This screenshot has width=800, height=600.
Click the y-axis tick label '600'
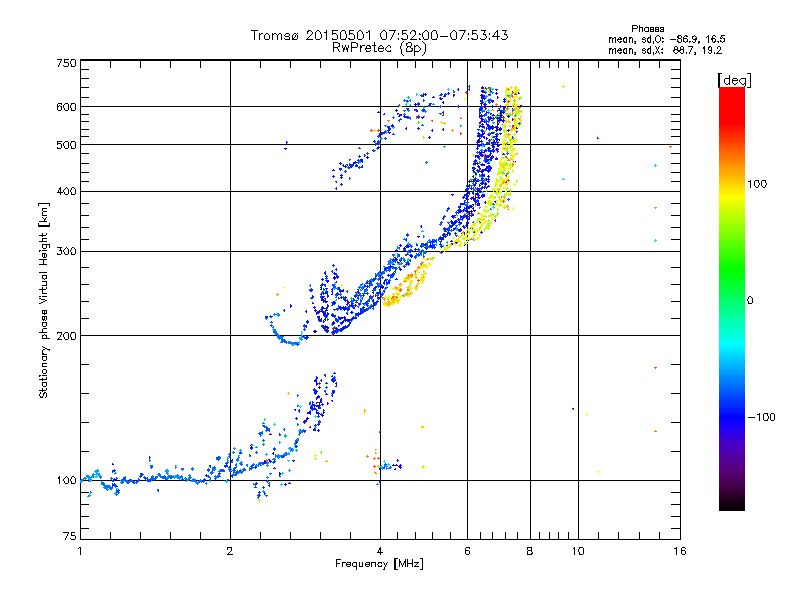point(66,107)
